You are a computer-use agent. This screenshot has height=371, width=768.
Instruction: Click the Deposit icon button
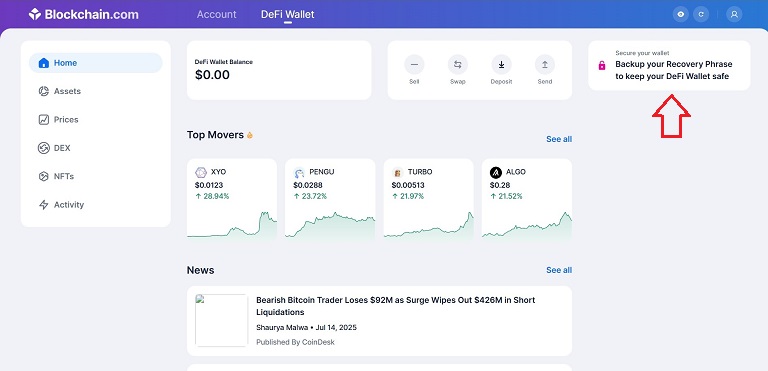(502, 65)
